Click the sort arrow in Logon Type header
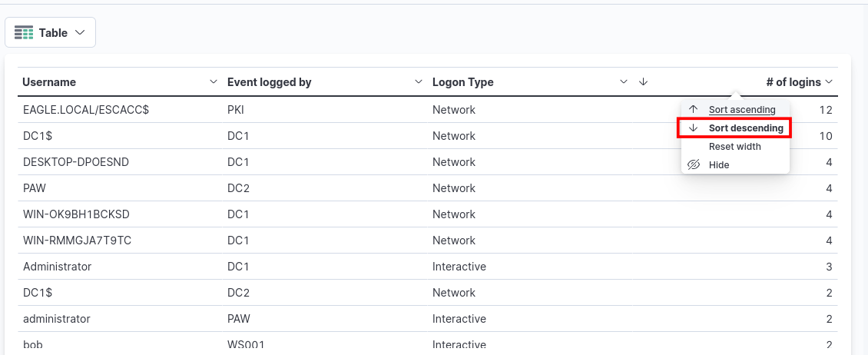Viewport: 868px width, 355px height. (x=644, y=82)
